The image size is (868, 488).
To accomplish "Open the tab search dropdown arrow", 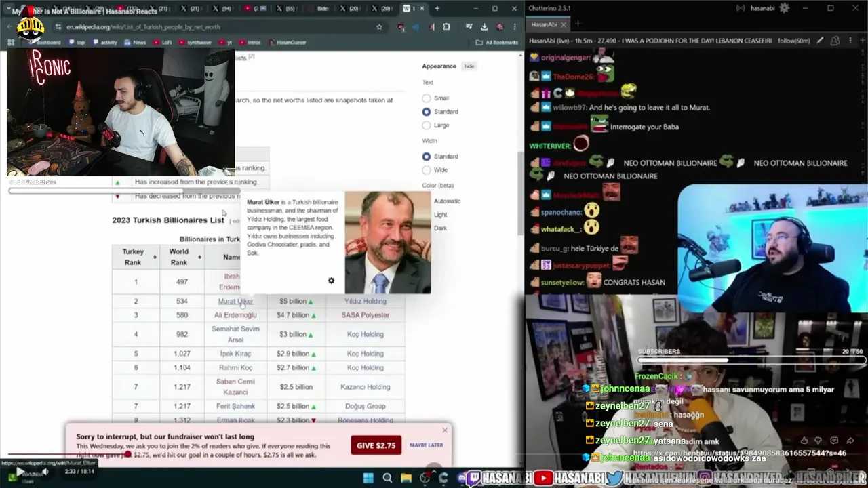I will (x=7, y=9).
